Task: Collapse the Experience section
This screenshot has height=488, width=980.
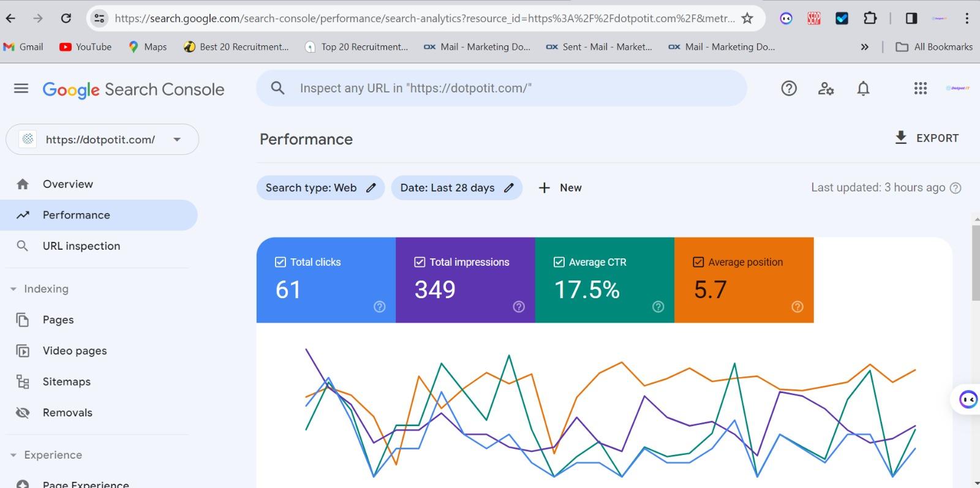Action: [13, 455]
